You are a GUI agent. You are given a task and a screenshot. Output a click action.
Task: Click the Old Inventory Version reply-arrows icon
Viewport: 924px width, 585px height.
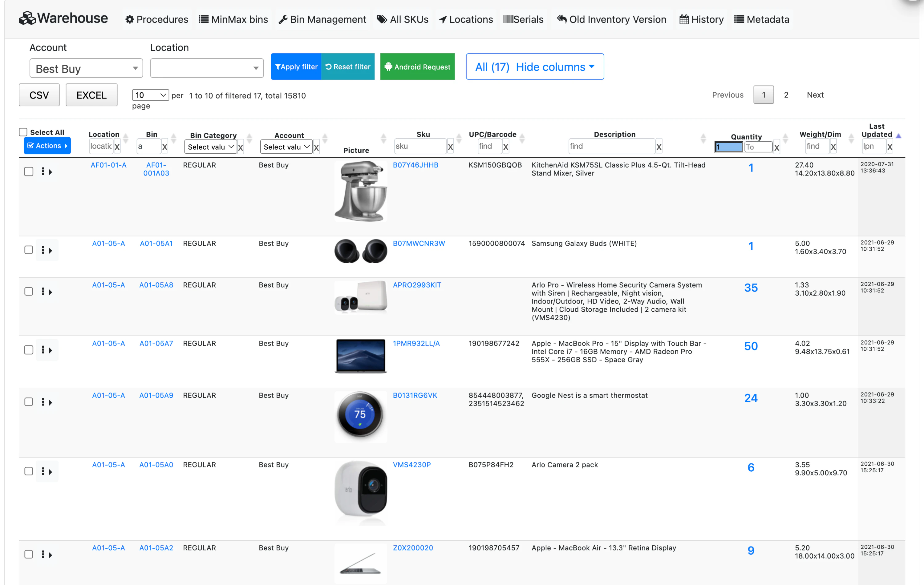tap(562, 19)
